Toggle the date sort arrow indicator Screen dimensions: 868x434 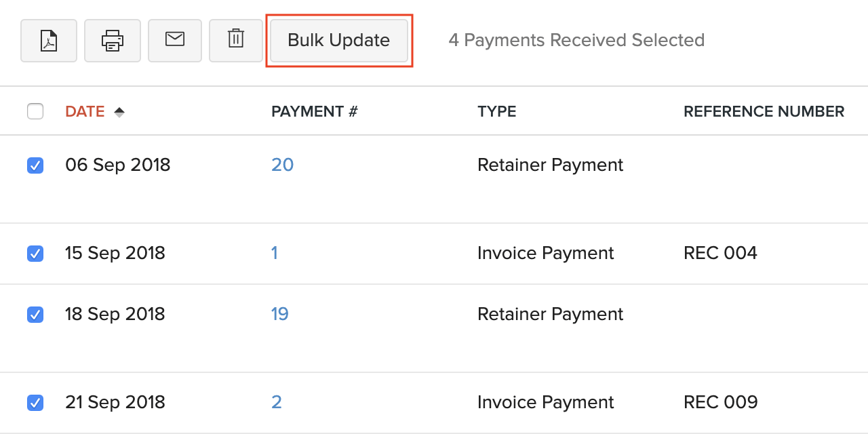click(119, 112)
